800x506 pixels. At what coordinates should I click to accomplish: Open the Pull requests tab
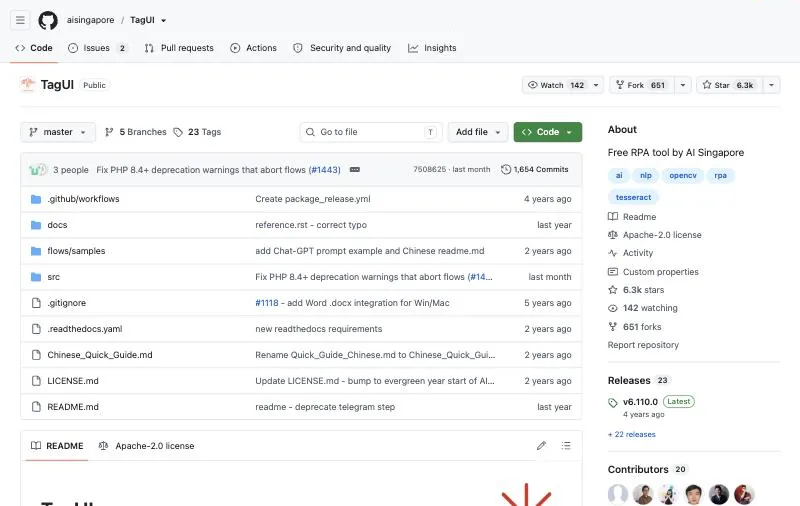(179, 48)
